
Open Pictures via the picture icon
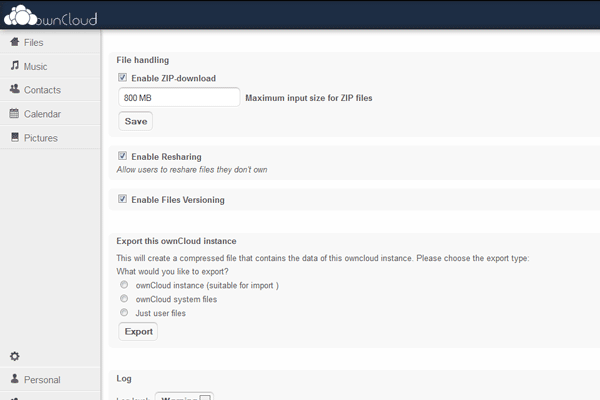15,138
